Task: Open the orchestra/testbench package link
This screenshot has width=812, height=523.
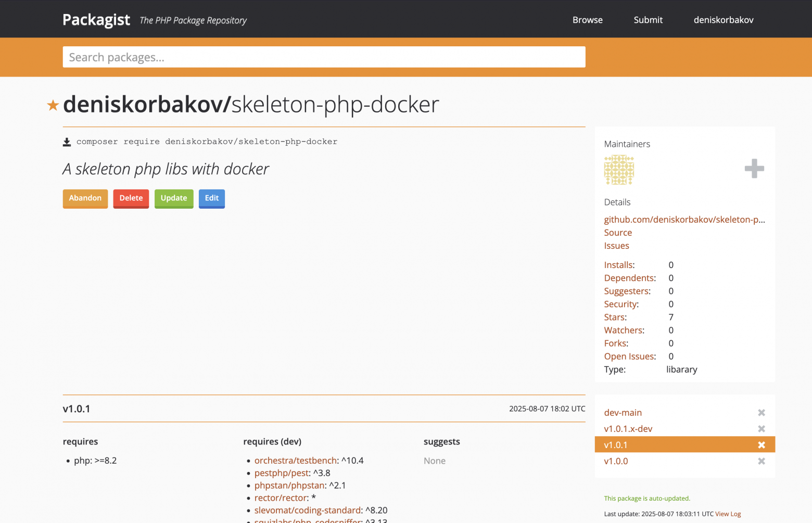Action: pos(296,461)
